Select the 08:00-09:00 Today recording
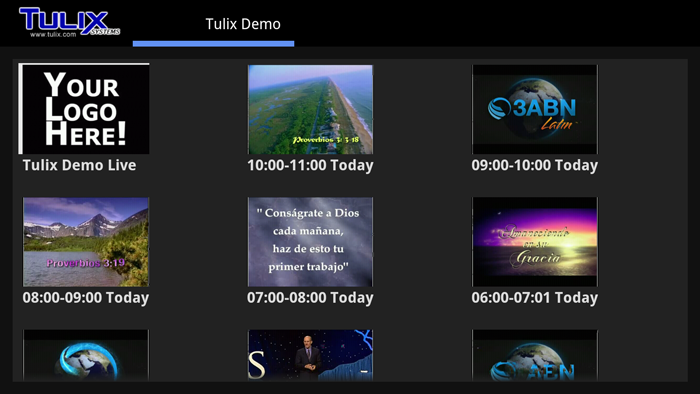This screenshot has height=394, width=700. 86,298
